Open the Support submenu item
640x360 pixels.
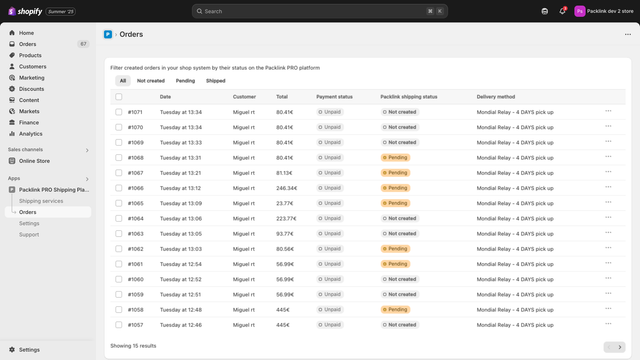click(29, 235)
